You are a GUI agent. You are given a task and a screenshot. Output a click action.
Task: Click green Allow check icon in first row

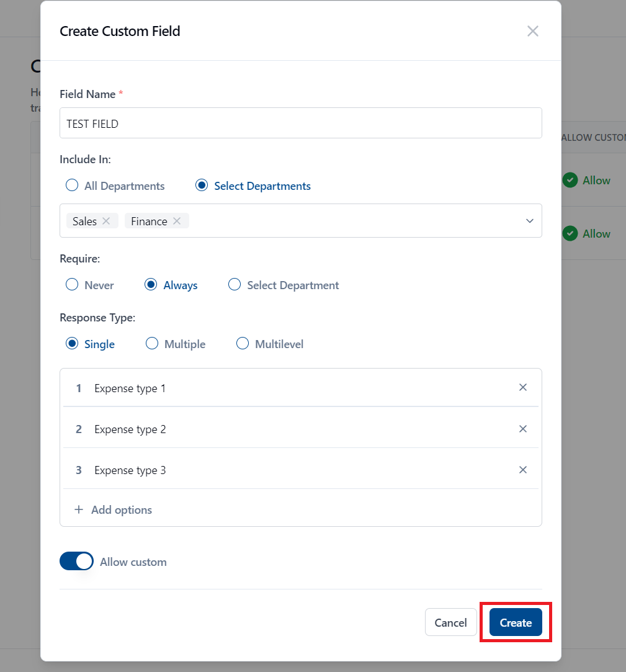[x=570, y=180]
